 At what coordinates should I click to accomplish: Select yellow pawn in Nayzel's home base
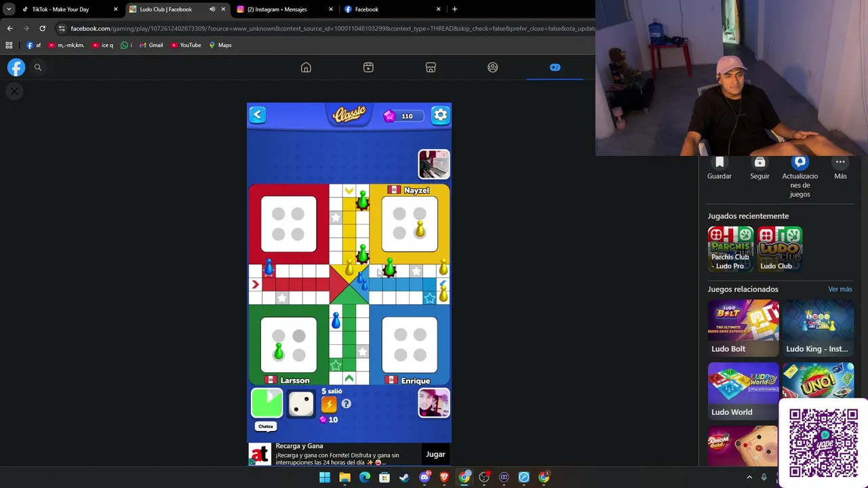(420, 229)
